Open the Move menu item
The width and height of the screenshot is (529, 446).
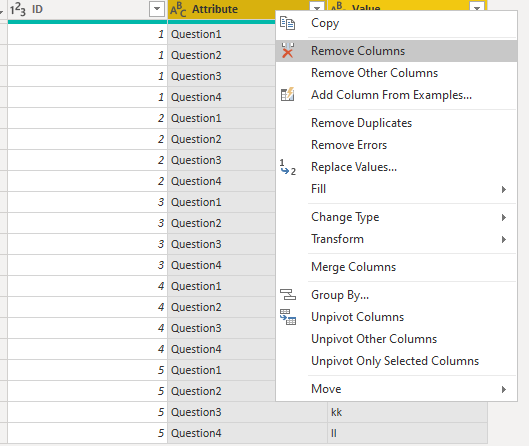click(396, 389)
